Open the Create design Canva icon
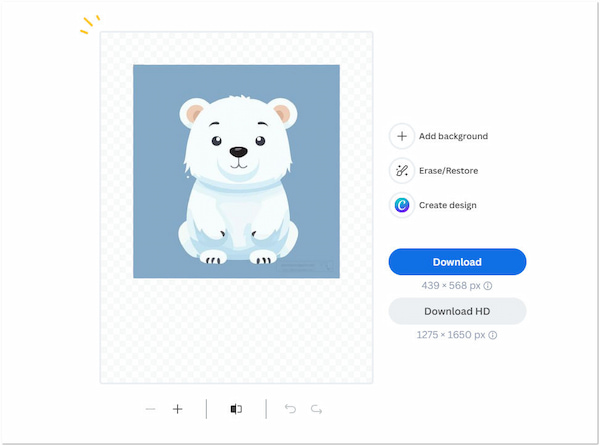This screenshot has height=446, width=600. pos(401,205)
